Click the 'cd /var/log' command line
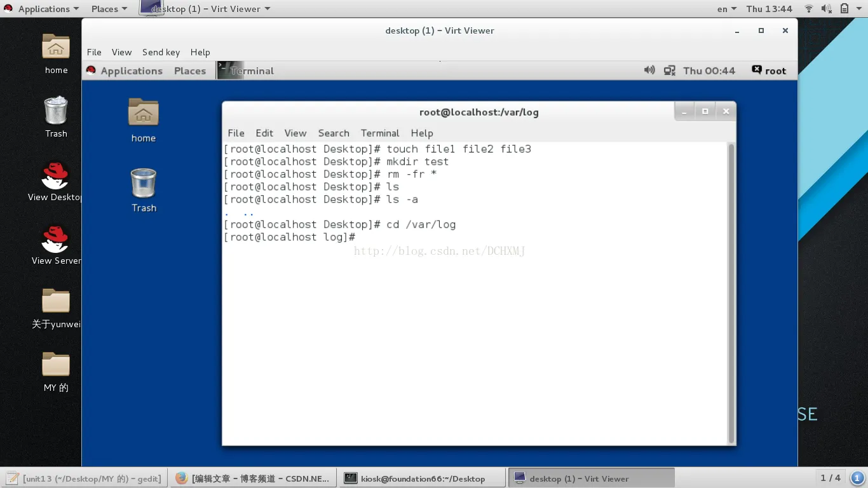 (x=340, y=224)
